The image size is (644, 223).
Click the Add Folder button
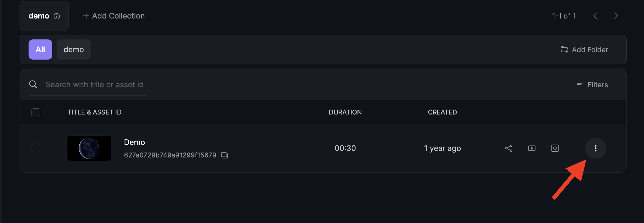[584, 49]
